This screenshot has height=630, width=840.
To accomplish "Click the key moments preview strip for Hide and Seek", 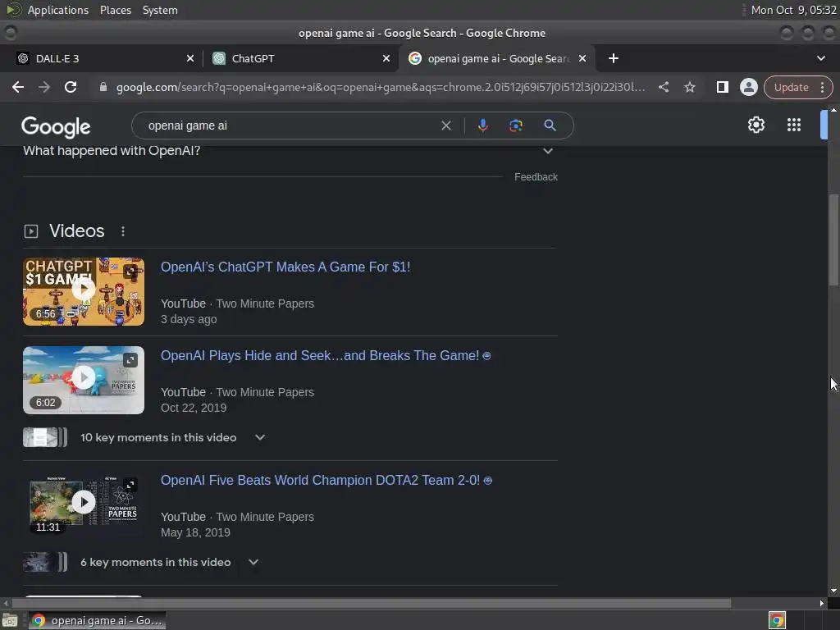I will [x=45, y=438].
